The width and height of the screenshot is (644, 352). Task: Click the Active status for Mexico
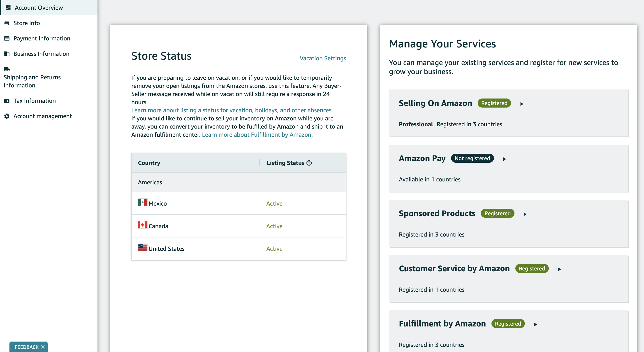pos(274,204)
